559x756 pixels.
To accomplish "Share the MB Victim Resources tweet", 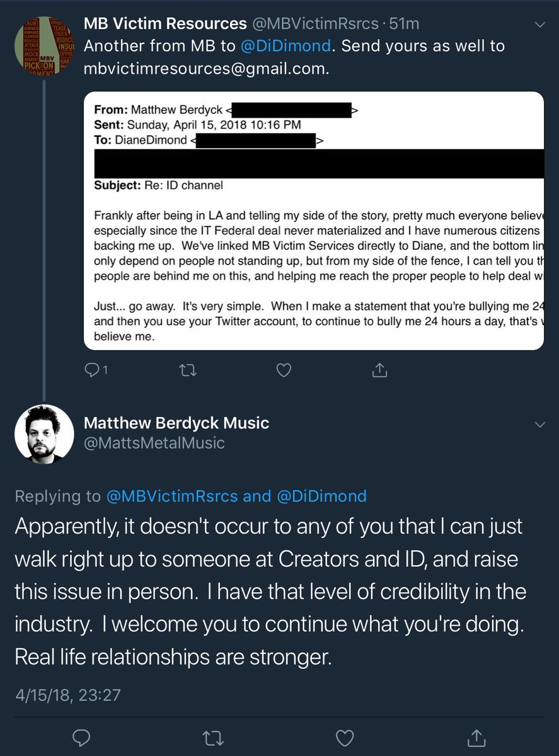I will (x=379, y=370).
